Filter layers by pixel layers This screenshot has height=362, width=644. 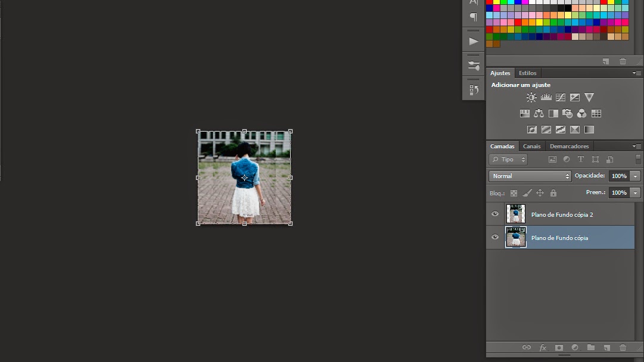point(552,159)
